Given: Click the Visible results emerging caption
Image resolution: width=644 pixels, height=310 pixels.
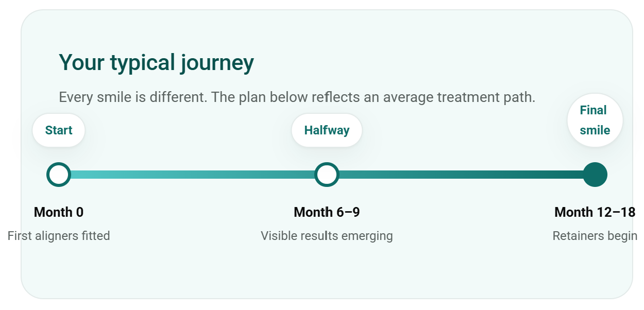Looking at the screenshot, I should (327, 236).
